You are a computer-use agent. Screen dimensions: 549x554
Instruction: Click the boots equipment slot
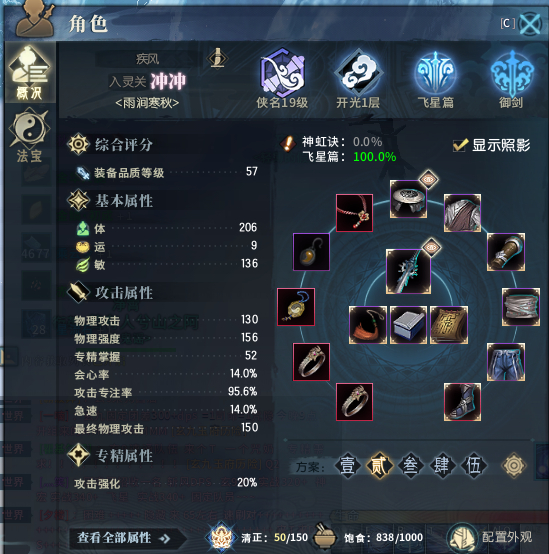coord(462,402)
